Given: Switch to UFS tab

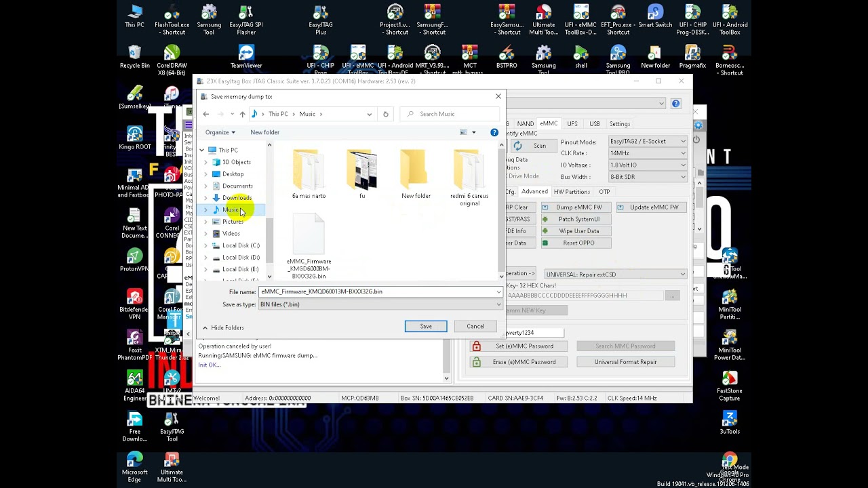Looking at the screenshot, I should pyautogui.click(x=572, y=124).
